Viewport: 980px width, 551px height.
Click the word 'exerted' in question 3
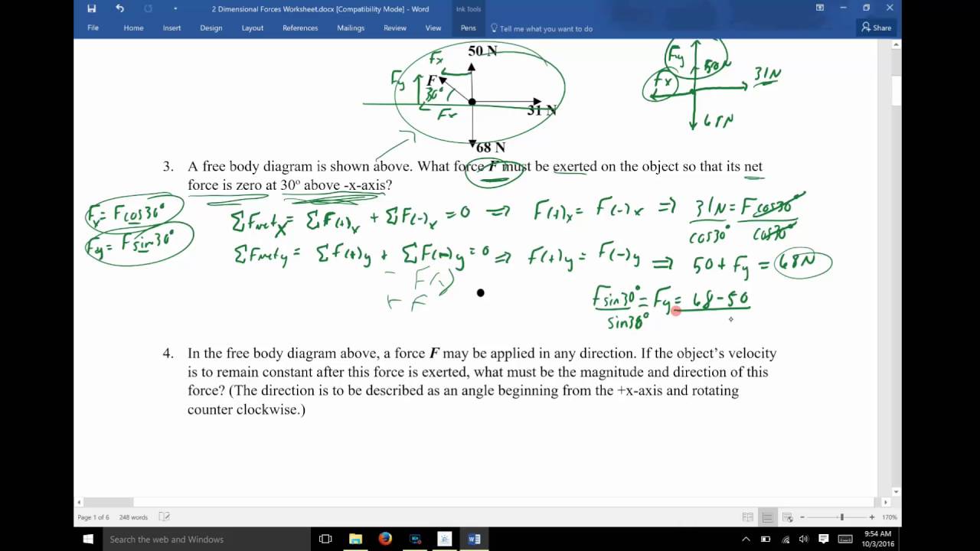[x=574, y=166]
